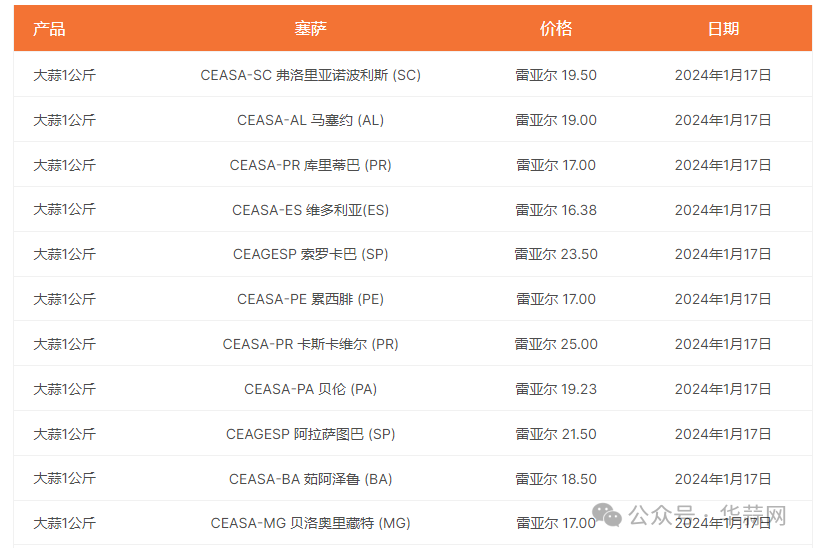This screenshot has height=548, width=813.
Task: Click the 2024年1月17日 date in 茹阿泽鲁 row
Action: pos(723,479)
